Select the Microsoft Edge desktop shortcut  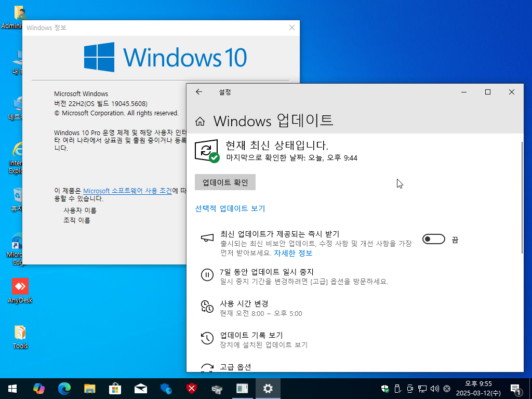[x=15, y=249]
